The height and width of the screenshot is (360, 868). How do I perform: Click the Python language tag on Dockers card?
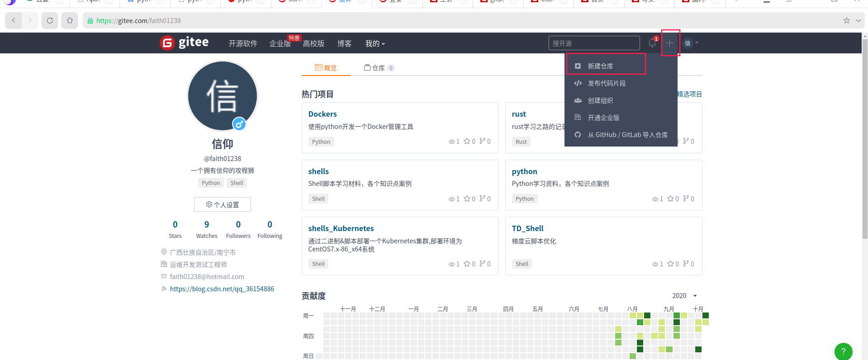[x=321, y=142]
